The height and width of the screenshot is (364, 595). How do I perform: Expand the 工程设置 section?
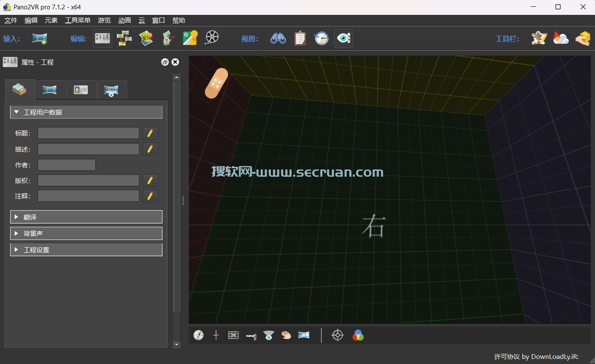[86, 250]
